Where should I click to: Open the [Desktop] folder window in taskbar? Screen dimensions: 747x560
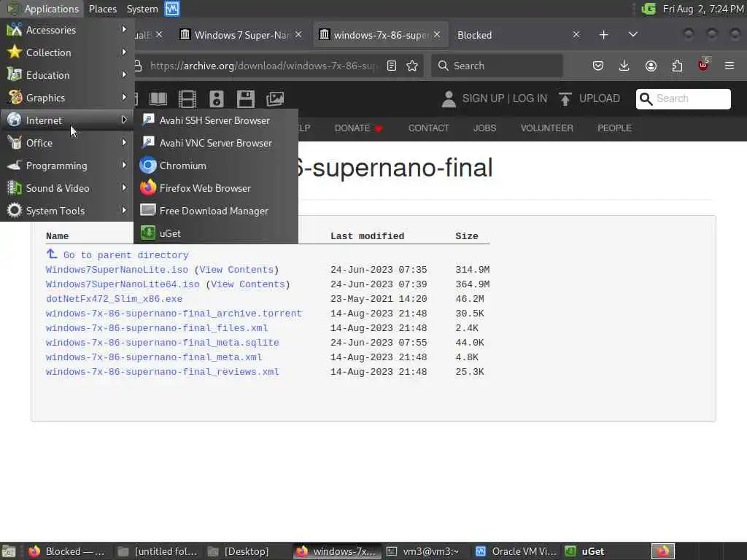247,551
